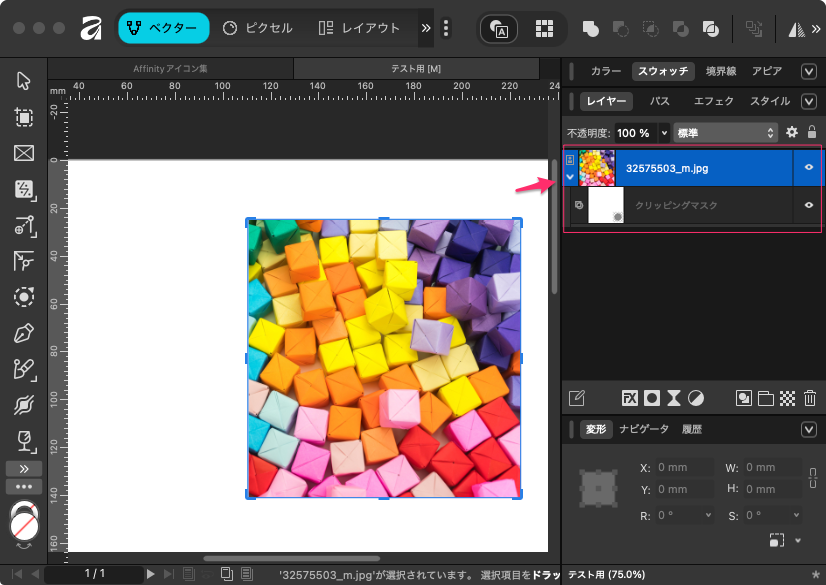This screenshot has height=585, width=826.
Task: Choose the Place Image frame tool
Action: [24, 153]
